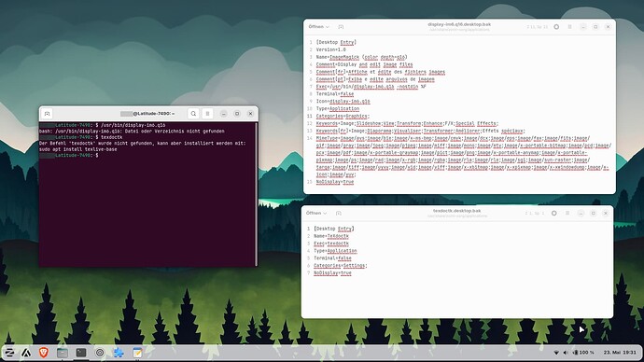
Task: Click the texdoctk.desktop.bak window title
Action: coord(456,211)
